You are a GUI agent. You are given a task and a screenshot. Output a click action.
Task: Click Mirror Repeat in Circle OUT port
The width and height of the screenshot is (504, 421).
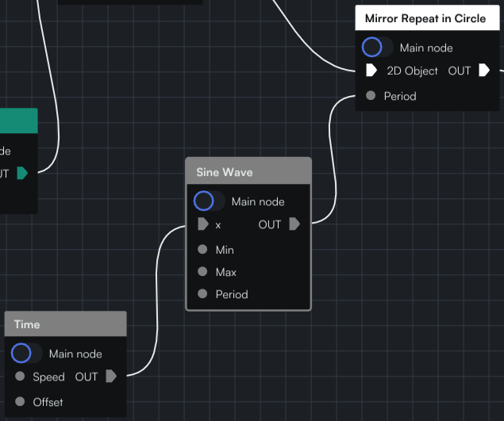pyautogui.click(x=484, y=70)
